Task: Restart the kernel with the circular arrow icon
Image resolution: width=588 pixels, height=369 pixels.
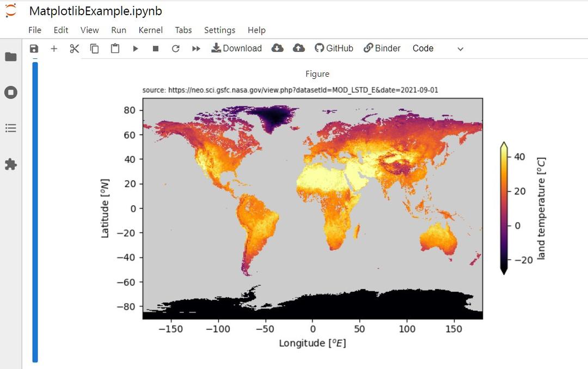Action: (x=175, y=48)
